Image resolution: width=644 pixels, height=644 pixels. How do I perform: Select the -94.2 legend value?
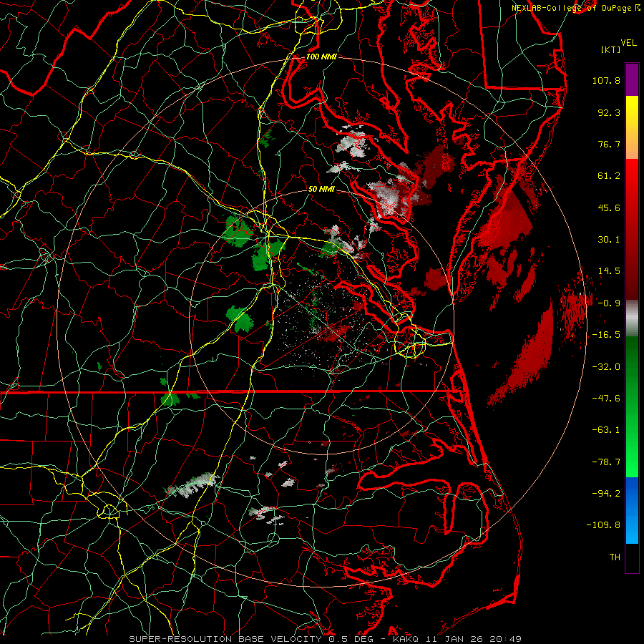pos(606,494)
